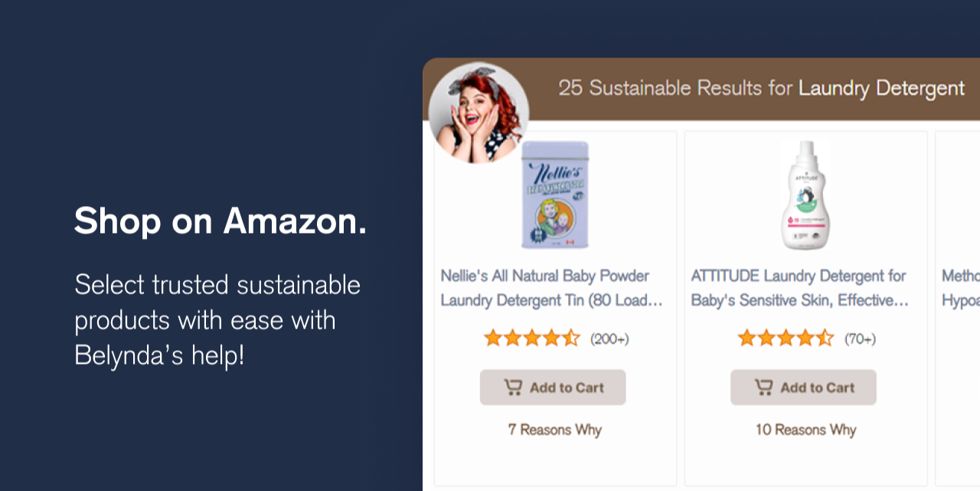Open ATTITUDE detergent bottle product image
980x491 pixels.
point(805,195)
